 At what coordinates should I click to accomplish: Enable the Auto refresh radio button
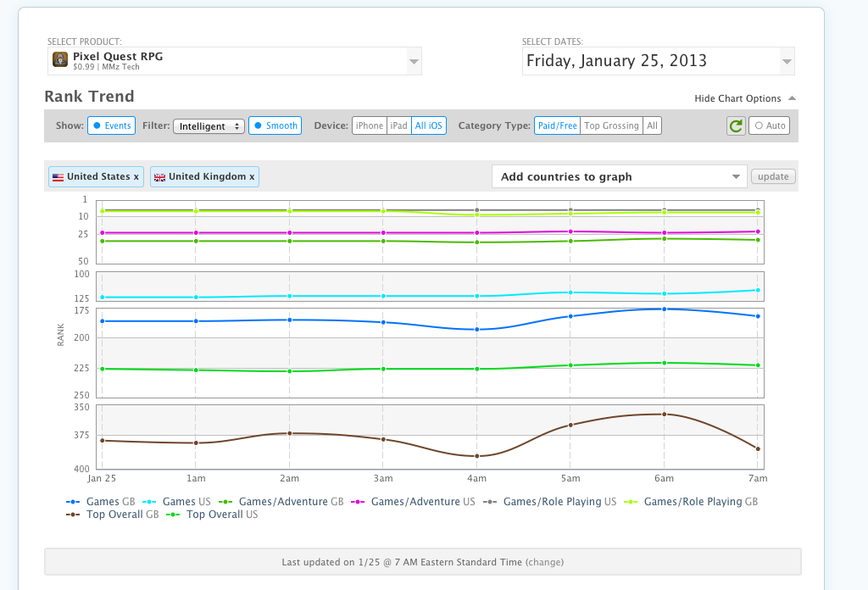coord(769,125)
